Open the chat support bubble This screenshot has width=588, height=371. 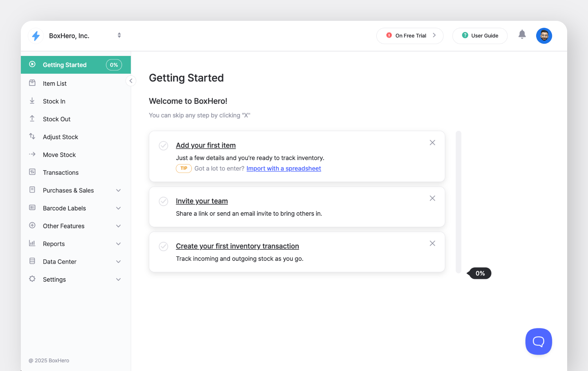click(538, 341)
